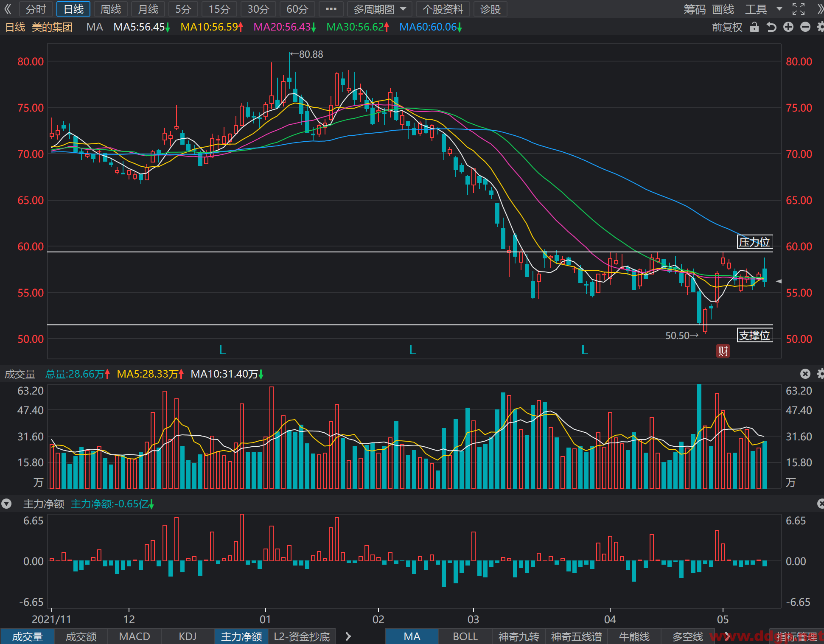This screenshot has height=644, width=824.
Task: Click the MA indicator name label
Action: point(95,27)
